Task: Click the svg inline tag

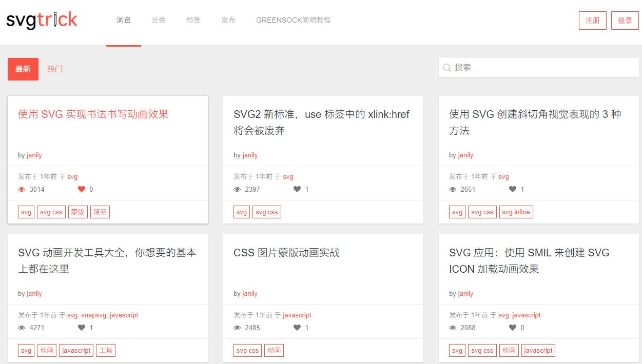Action: [516, 212]
